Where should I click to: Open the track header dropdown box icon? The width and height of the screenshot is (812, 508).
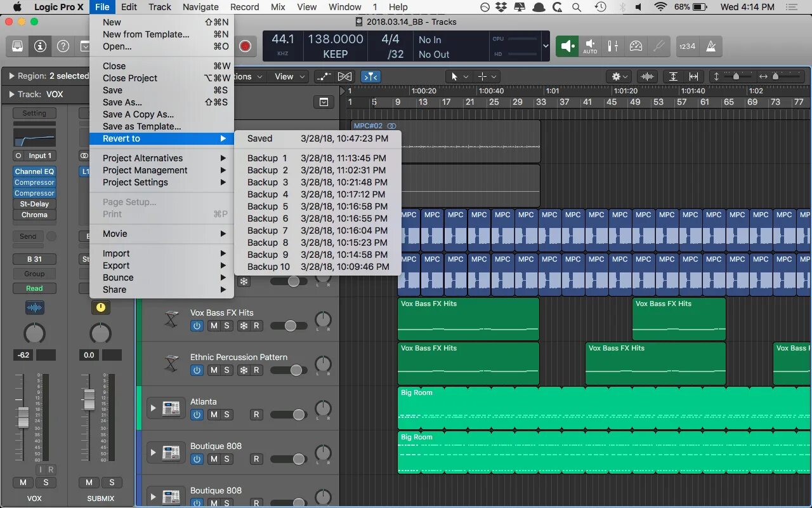point(324,102)
